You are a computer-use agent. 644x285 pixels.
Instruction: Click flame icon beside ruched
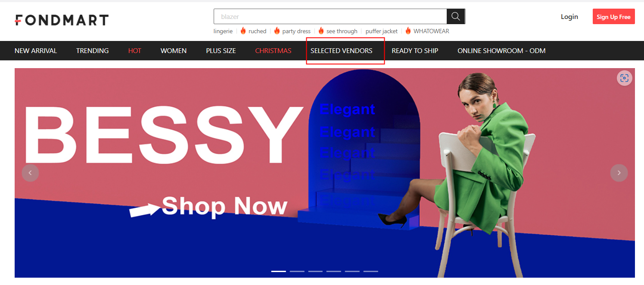coord(243,31)
